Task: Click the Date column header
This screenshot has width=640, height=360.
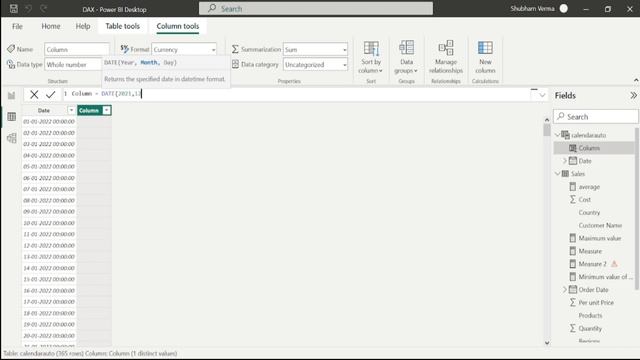Action: coord(44,111)
